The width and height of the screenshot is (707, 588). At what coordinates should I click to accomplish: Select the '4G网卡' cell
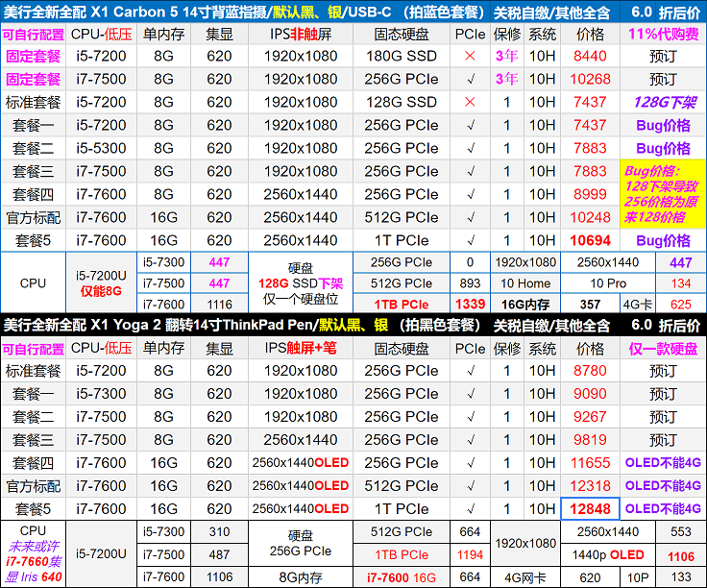[525, 577]
